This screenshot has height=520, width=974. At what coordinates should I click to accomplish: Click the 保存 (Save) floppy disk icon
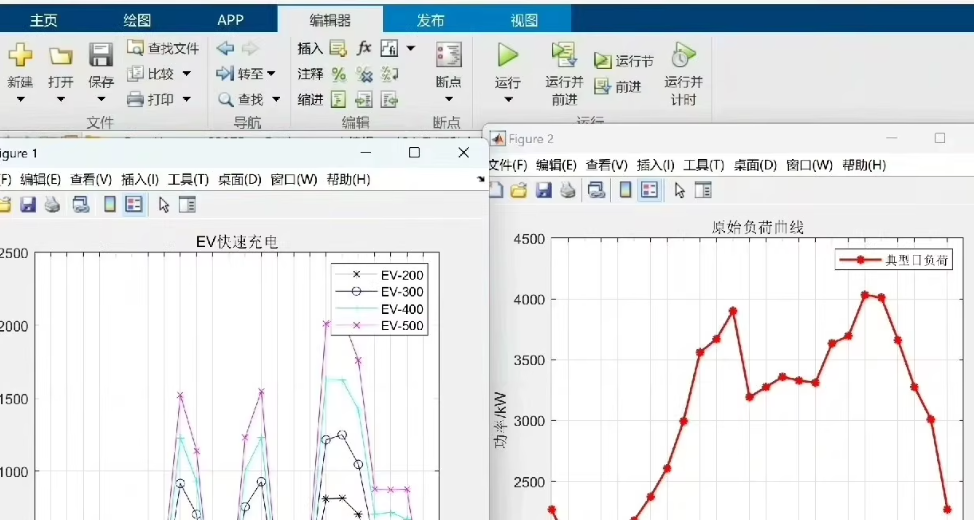pos(101,55)
